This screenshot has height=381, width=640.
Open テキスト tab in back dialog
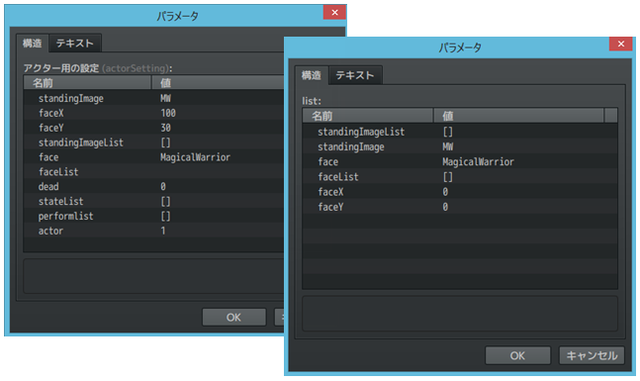coord(75,43)
